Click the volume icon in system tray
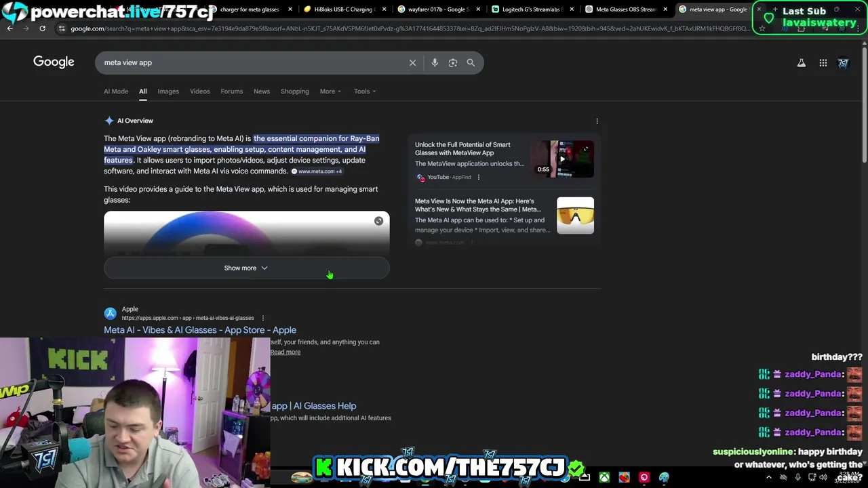 pos(823,478)
